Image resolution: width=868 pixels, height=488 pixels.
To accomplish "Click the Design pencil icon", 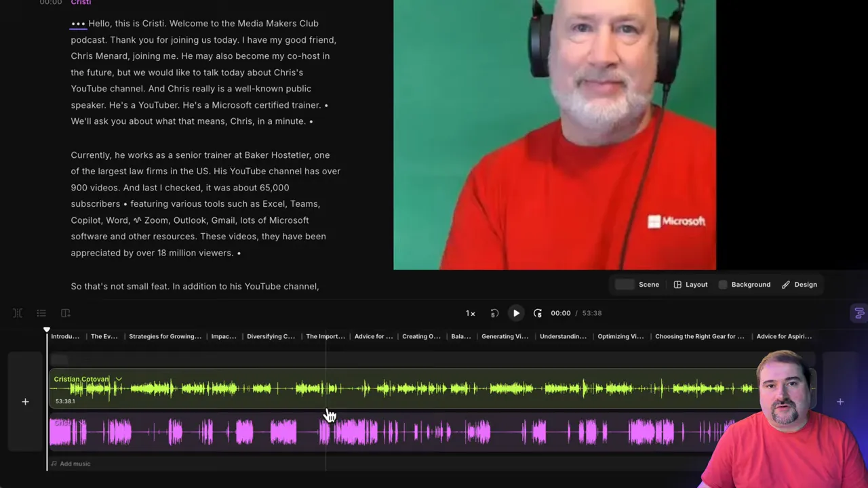I will 786,284.
